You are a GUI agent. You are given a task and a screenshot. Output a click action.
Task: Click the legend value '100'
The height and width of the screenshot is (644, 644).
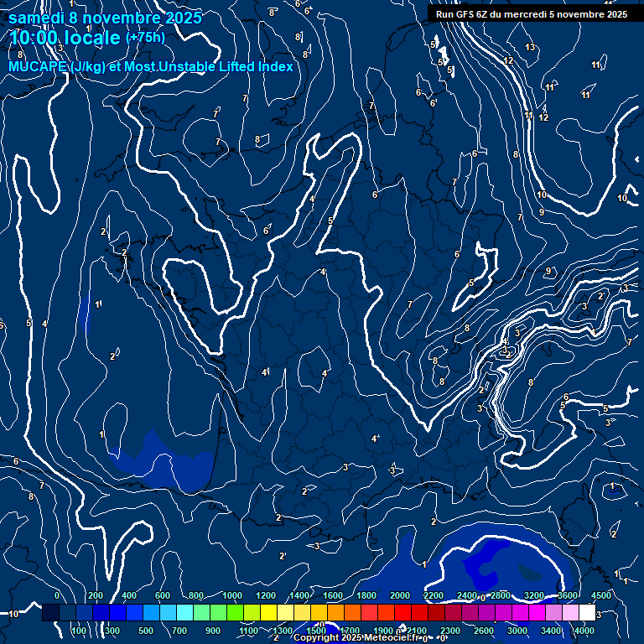pyautogui.click(x=79, y=631)
